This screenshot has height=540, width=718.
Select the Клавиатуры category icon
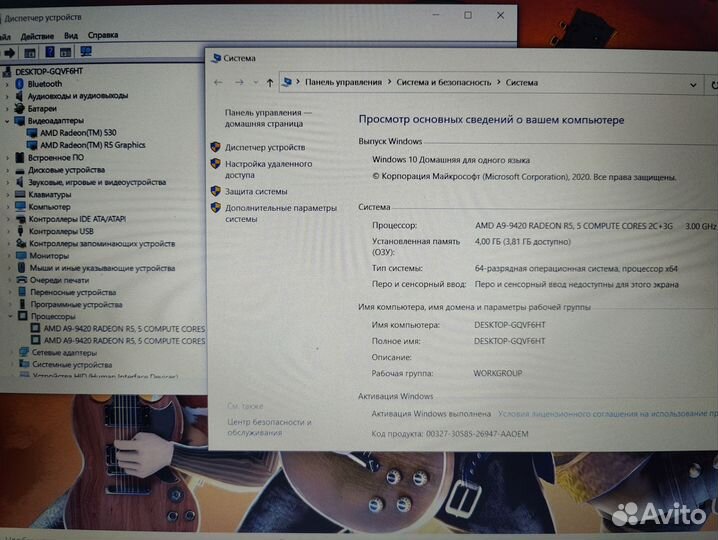coord(20,194)
